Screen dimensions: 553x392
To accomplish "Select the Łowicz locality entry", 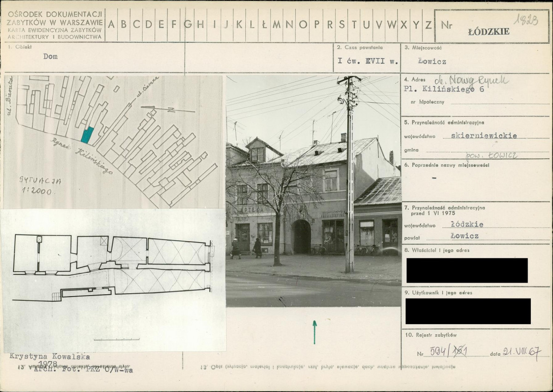I will (432, 61).
